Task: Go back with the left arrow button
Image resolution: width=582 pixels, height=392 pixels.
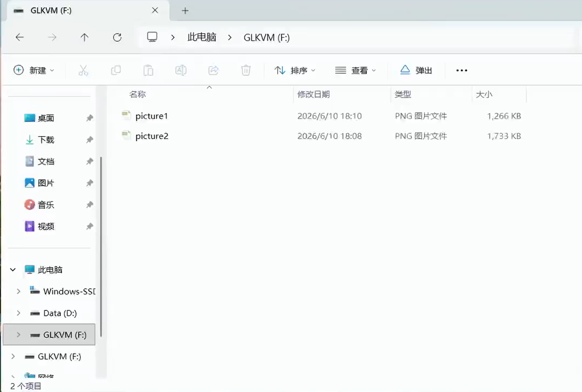Action: coord(20,38)
